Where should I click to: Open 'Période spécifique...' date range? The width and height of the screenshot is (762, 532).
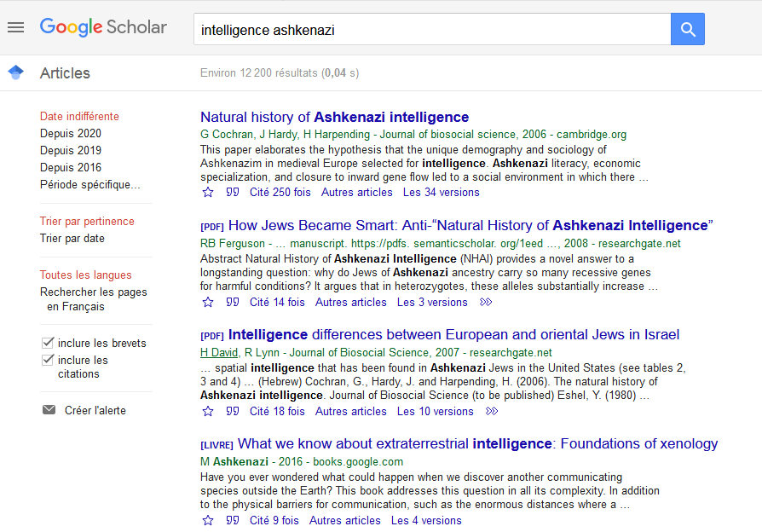89,185
